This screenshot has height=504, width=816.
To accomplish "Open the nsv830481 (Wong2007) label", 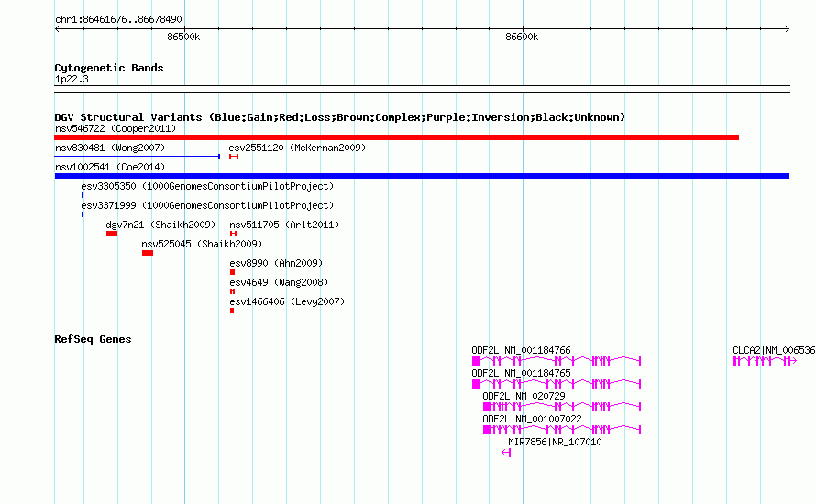I will pyautogui.click(x=110, y=148).
